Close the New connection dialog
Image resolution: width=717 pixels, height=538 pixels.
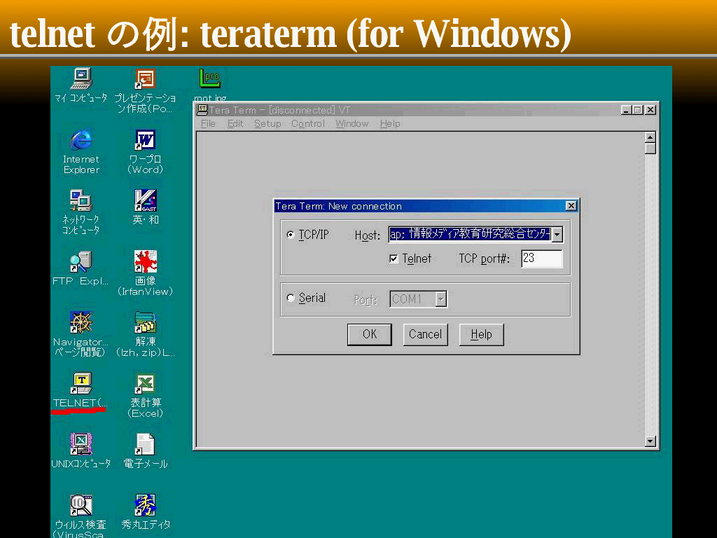tap(571, 206)
